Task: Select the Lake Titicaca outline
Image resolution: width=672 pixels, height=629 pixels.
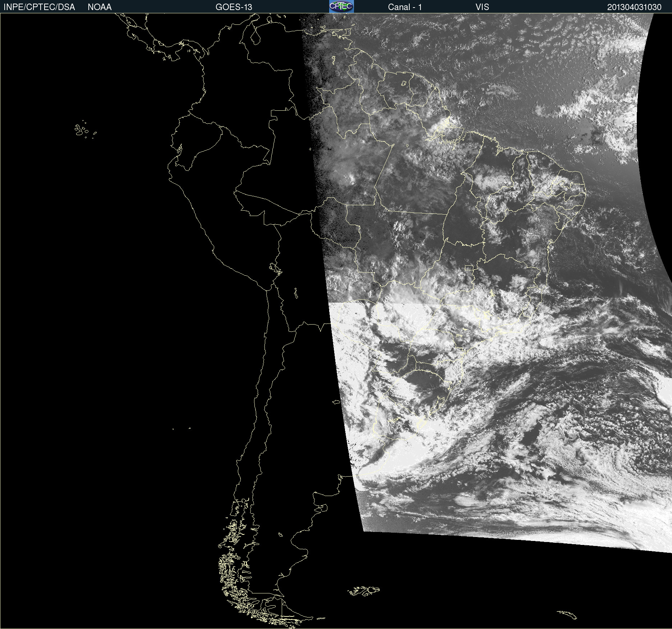Action: pos(275,268)
